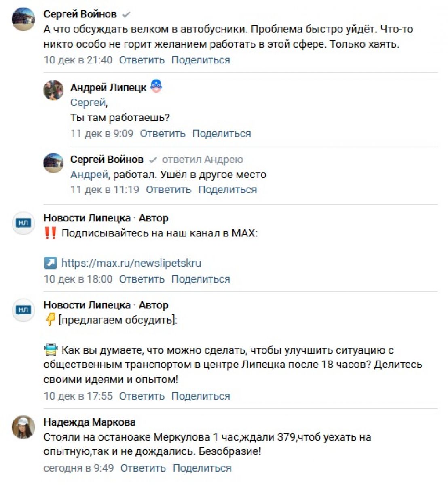This screenshot has height=485, width=448.
Task: Click the 'Сергей,' mention in Андрей's comment
Action: tap(89, 103)
